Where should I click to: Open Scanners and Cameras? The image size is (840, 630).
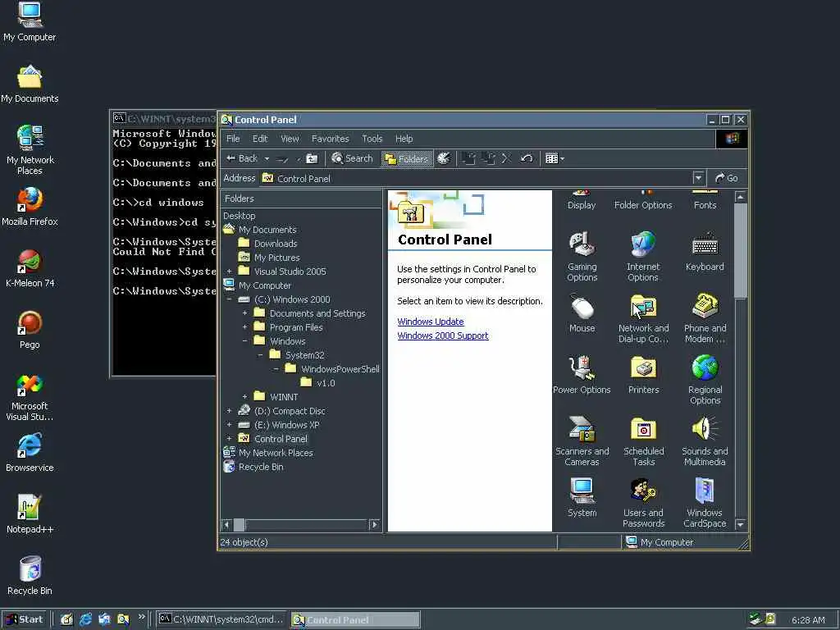[582, 441]
